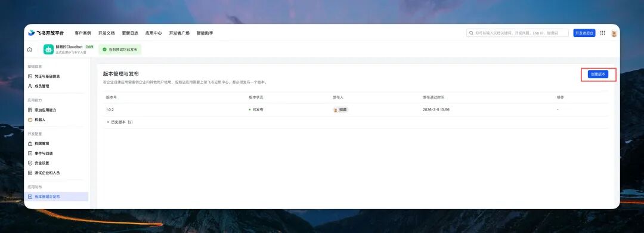Click the 2026-2-5 10:56 publish time
This screenshot has height=233, width=644.
[436, 110]
